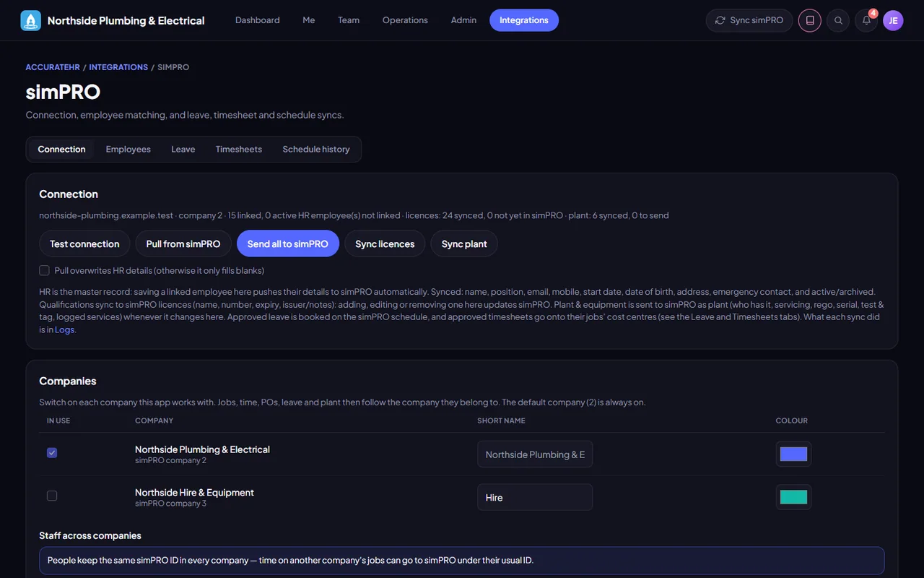This screenshot has width=924, height=578.
Task: Switch to the Connection tab
Action: pyautogui.click(x=61, y=150)
